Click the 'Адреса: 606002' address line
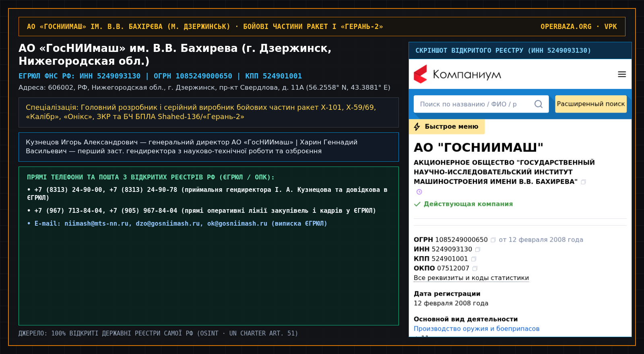 pos(204,88)
